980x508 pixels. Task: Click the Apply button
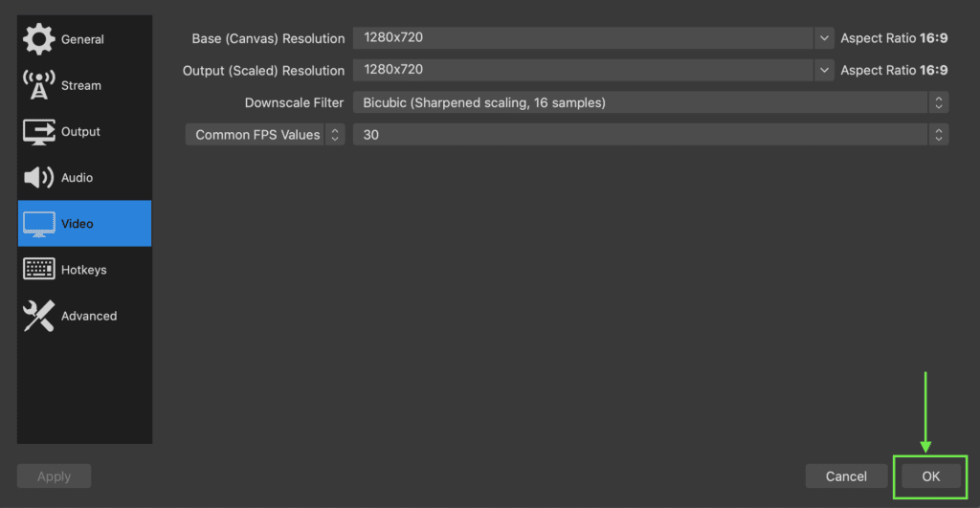point(54,476)
